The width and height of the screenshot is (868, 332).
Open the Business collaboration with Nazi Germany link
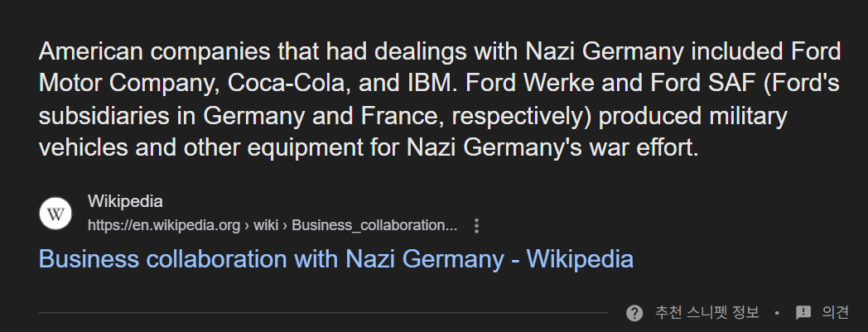tap(335, 259)
